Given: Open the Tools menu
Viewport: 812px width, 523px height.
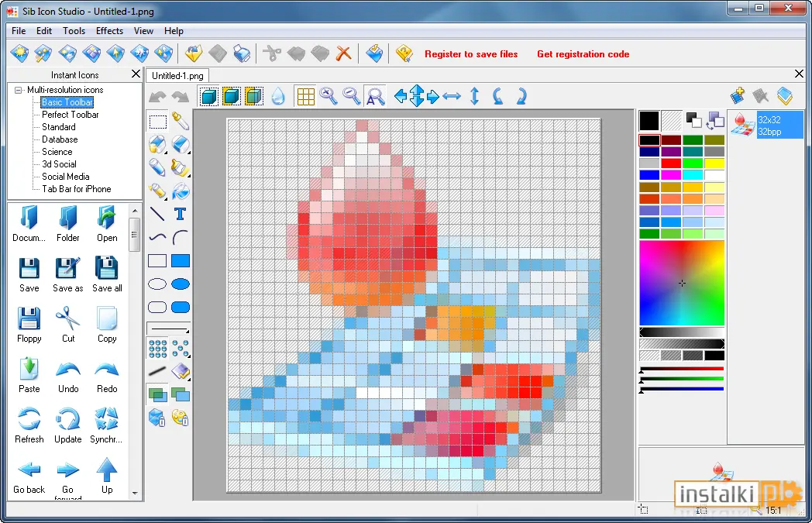Looking at the screenshot, I should pyautogui.click(x=74, y=31).
